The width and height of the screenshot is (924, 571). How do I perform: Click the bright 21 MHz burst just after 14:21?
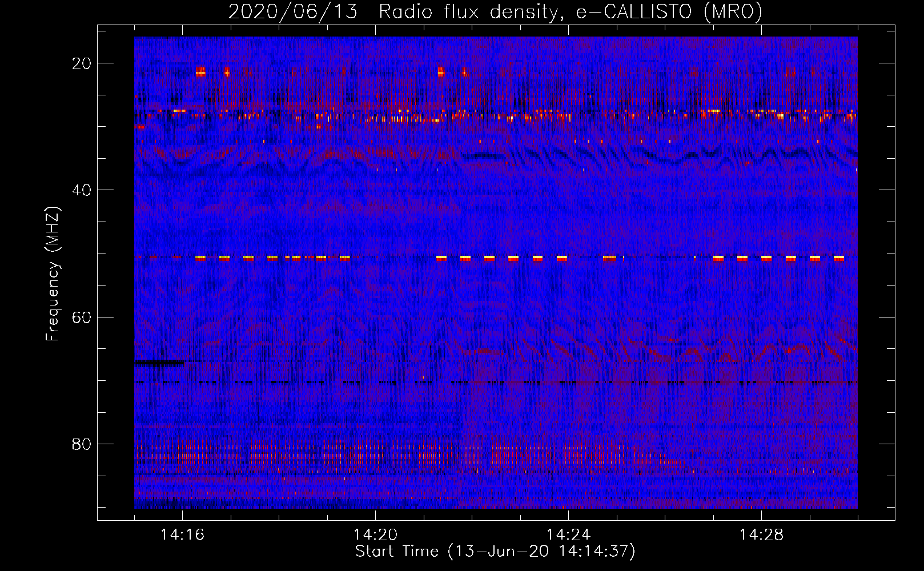tap(441, 71)
